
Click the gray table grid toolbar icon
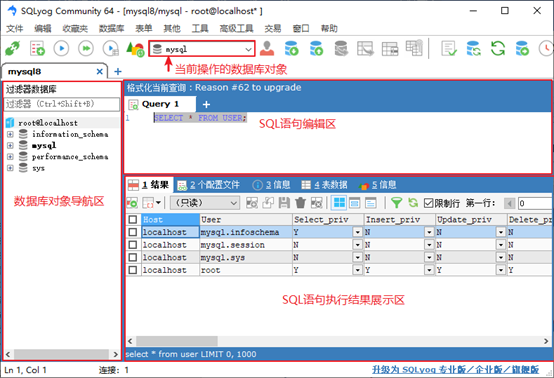390,49
